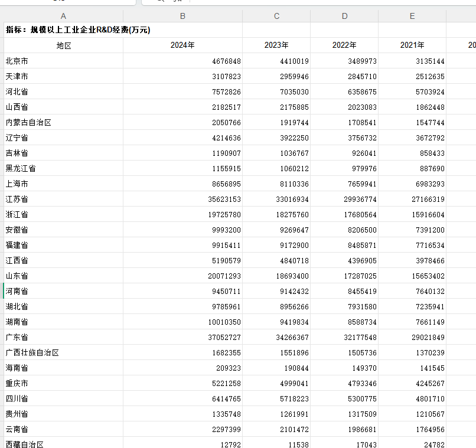Click the 内蒙古自治区 row label
Screen dimensions: 476x448
pos(28,123)
